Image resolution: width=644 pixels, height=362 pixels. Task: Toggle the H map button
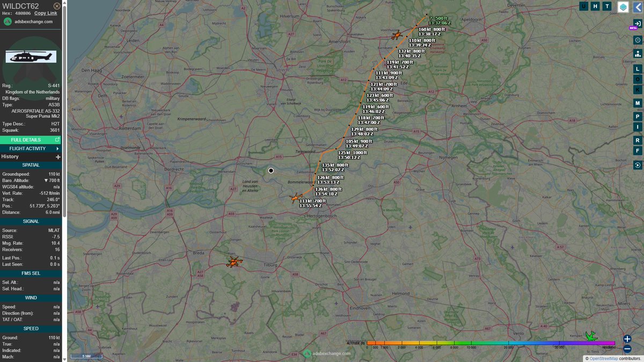point(595,6)
